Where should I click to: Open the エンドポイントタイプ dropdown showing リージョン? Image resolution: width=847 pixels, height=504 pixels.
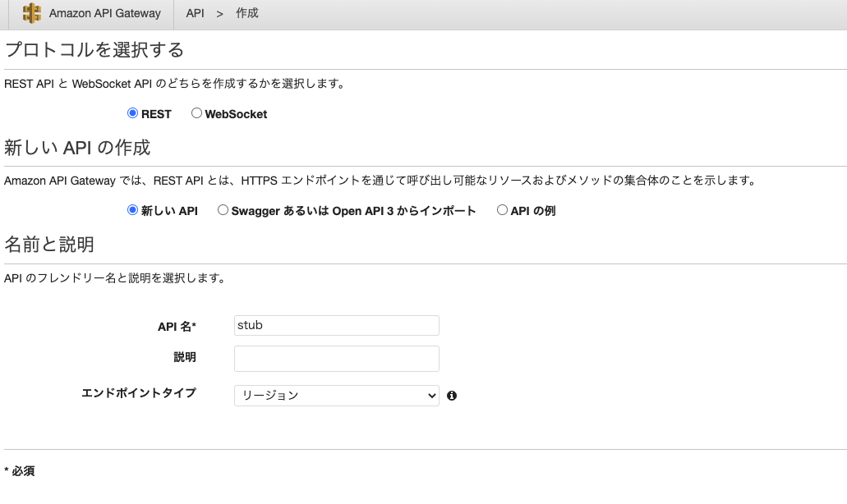coord(337,396)
